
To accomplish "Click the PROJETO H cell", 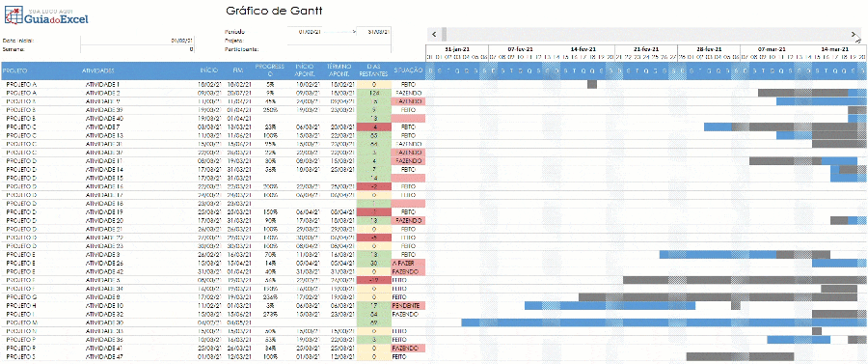I will 21,305.
